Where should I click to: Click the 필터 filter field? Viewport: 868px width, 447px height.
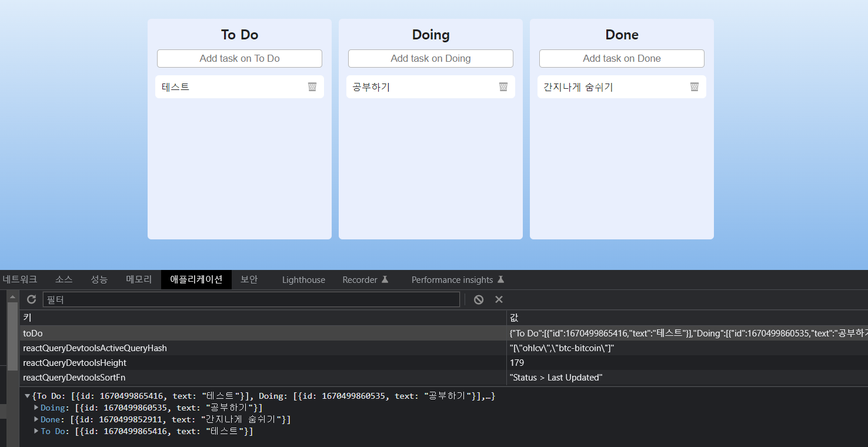pyautogui.click(x=251, y=299)
